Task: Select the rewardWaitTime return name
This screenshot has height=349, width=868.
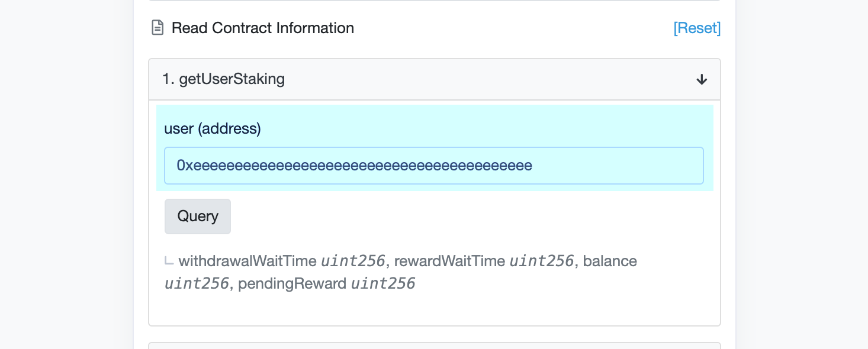Action: pos(449,261)
